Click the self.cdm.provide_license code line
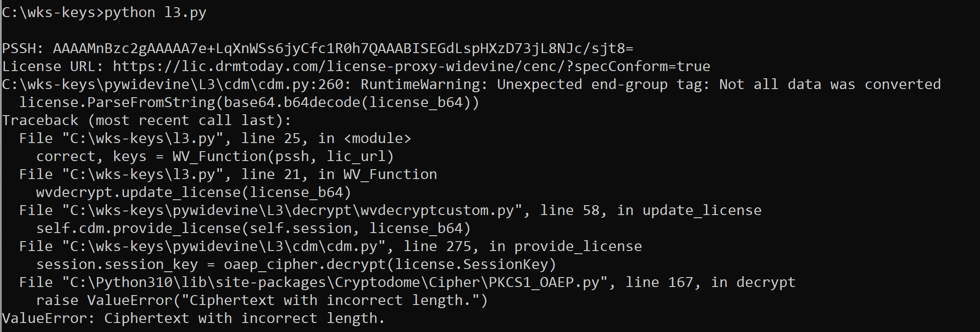Screen dimensions: 980x332 pyautogui.click(x=253, y=229)
